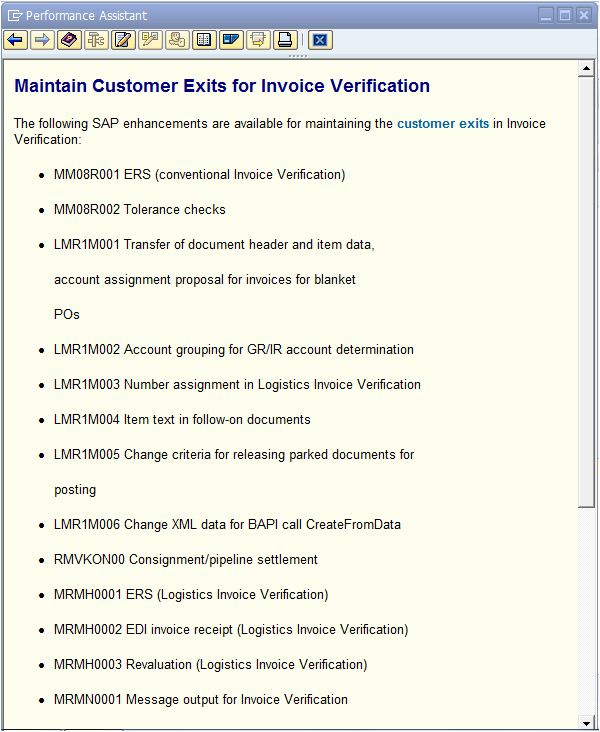Viewport: 600px width, 732px height.
Task: Select the LMR1M001 Transfer of document header line
Action: [214, 245]
